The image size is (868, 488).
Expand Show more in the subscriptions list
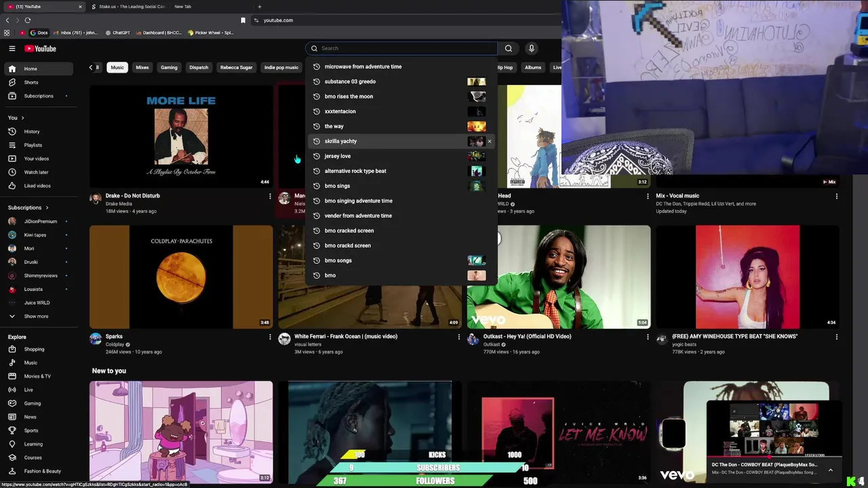pos(38,317)
